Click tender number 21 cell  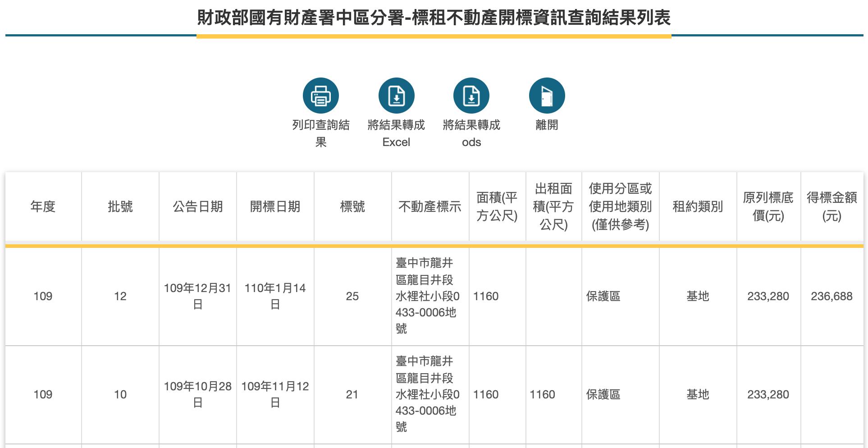pos(352,394)
